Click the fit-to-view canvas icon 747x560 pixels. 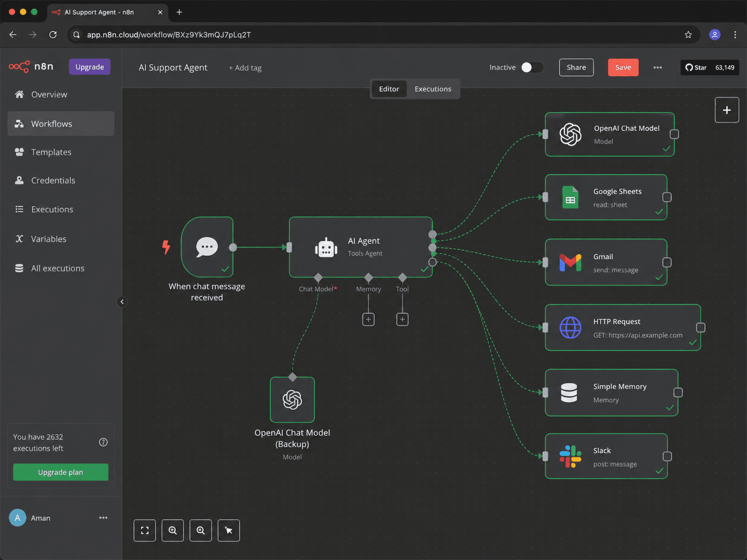tap(145, 531)
